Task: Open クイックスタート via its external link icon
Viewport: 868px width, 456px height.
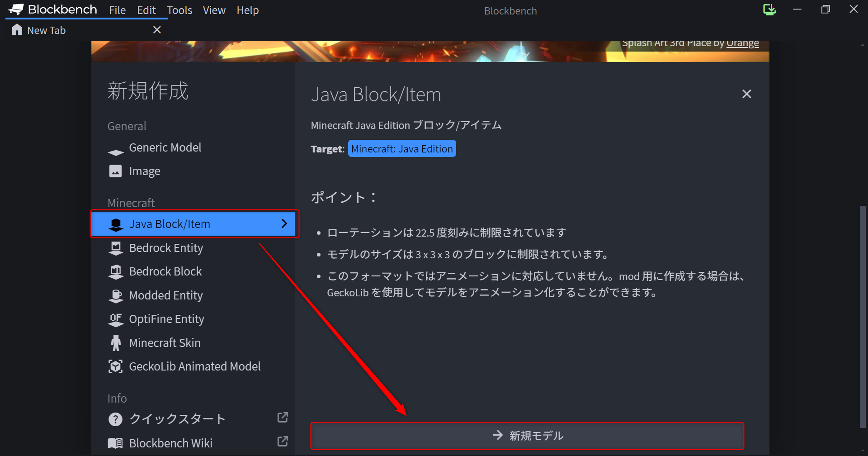Action: 283,417
